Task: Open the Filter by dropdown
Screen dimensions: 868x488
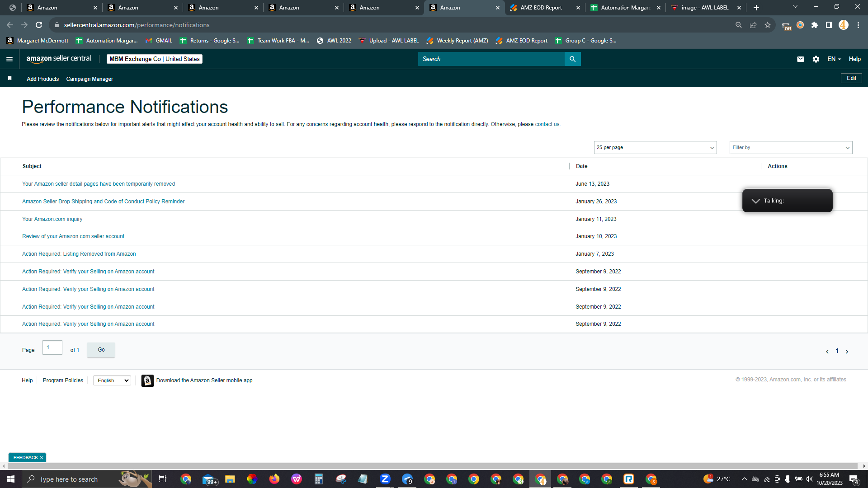Action: [791, 148]
